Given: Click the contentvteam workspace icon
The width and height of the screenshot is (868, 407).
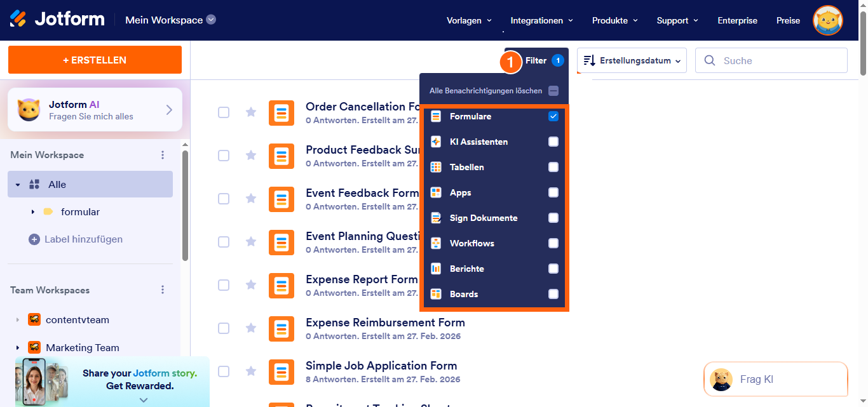Looking at the screenshot, I should click(34, 319).
